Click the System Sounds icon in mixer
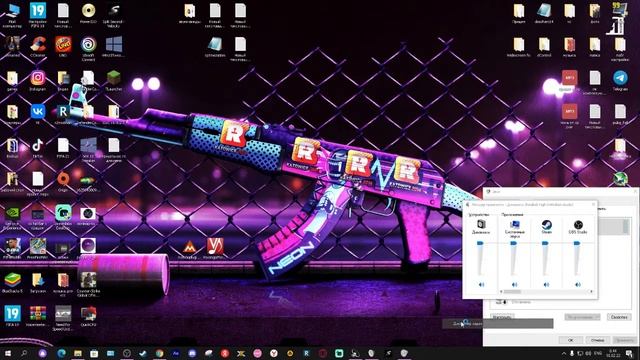Viewport: 640px width, 360px height. coord(514,224)
